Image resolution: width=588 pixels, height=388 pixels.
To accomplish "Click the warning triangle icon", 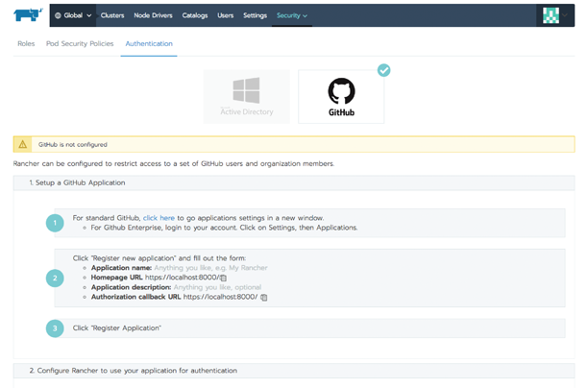I will [23, 144].
